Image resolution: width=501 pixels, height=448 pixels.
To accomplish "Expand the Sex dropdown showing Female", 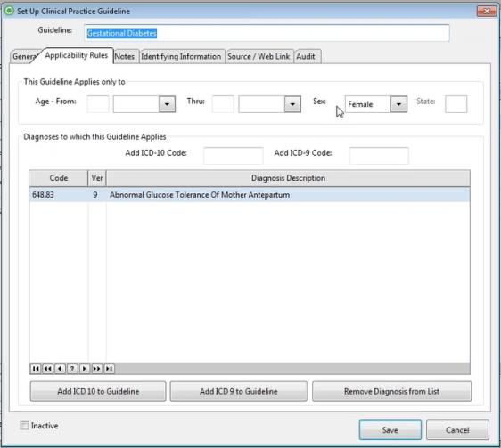I will tap(398, 104).
